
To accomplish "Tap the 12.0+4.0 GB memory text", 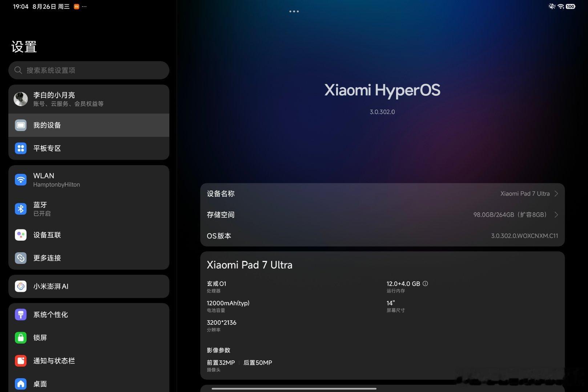I will (403, 283).
